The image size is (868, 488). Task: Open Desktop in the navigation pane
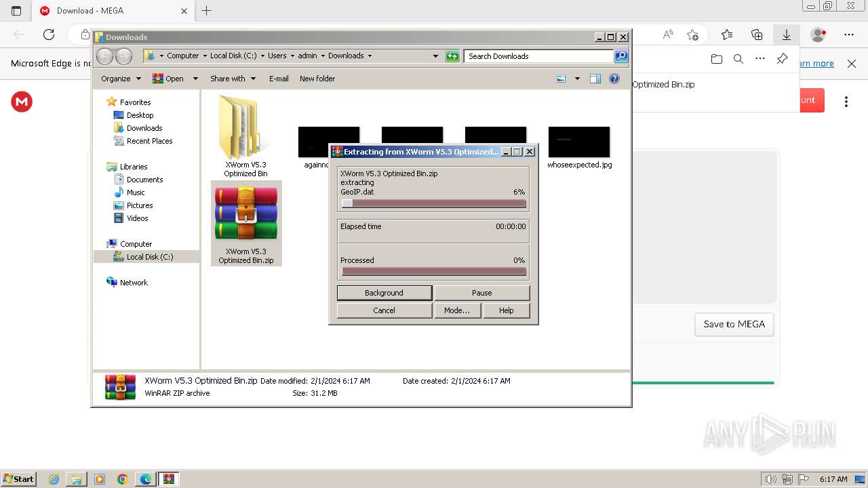click(140, 115)
